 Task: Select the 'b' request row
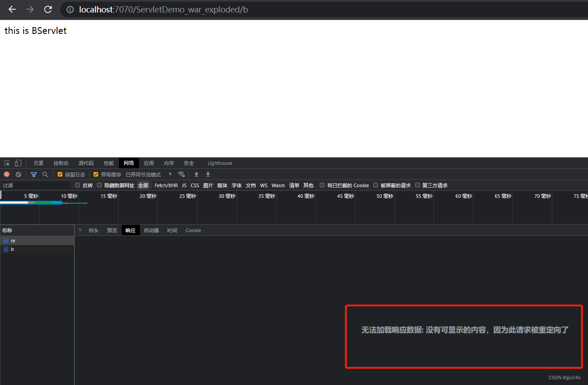coord(37,249)
